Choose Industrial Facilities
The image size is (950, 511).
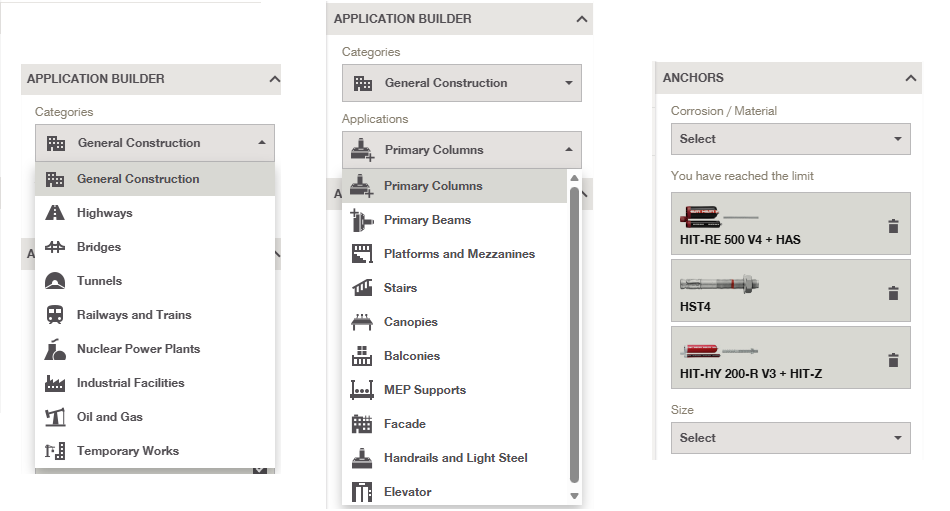point(154,382)
